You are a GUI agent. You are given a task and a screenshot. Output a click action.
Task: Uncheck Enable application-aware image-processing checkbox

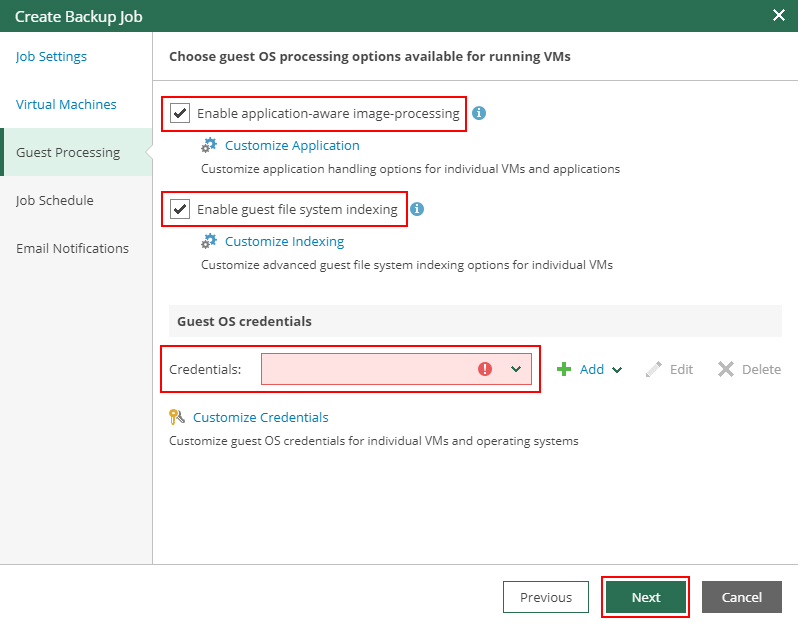tap(180, 113)
